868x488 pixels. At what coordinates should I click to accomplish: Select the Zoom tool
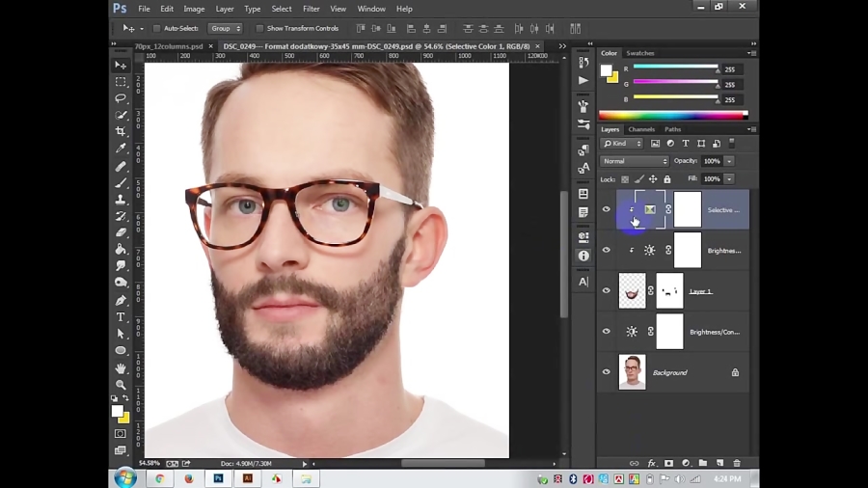(x=121, y=385)
